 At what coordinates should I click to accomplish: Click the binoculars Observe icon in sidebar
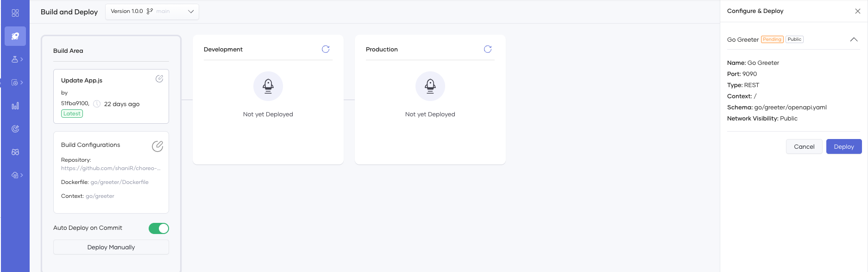[15, 152]
